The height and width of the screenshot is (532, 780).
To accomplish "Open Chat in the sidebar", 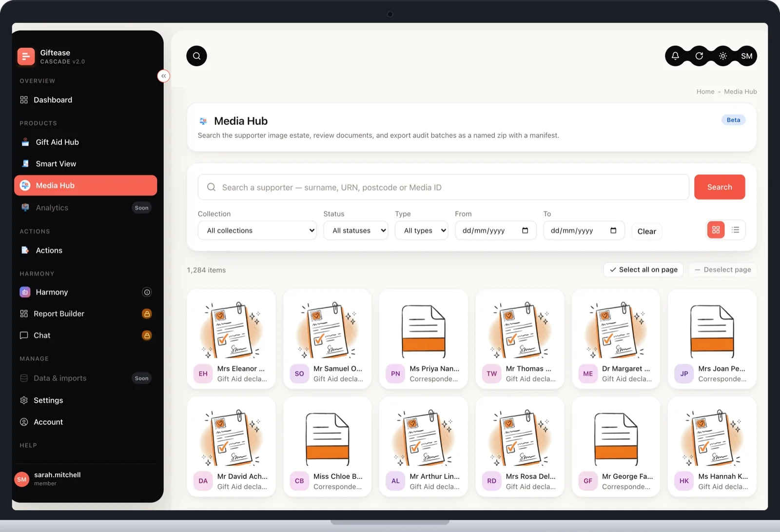I will 86,335.
